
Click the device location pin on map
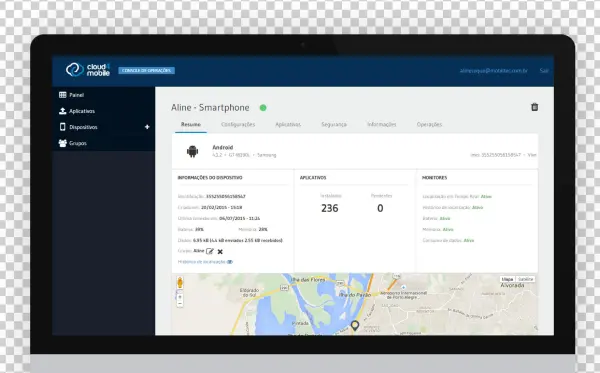(355, 326)
